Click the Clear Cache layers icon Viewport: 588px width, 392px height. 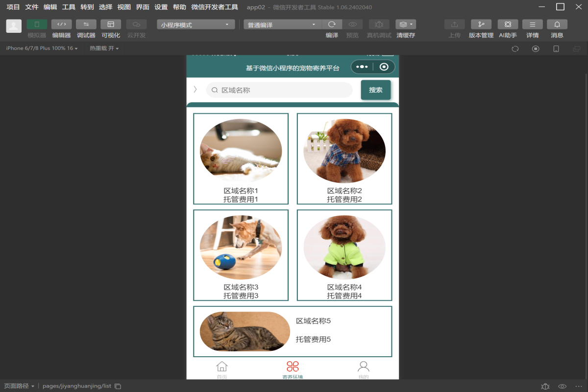click(405, 24)
